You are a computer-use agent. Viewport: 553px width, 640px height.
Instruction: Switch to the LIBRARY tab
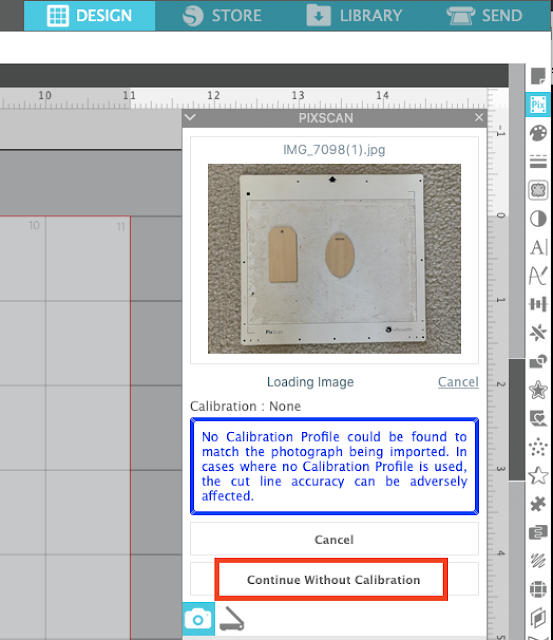tap(354, 16)
